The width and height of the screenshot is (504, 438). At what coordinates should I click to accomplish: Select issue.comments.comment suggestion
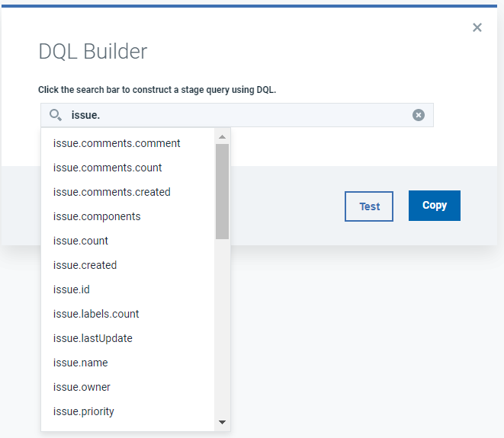click(117, 143)
